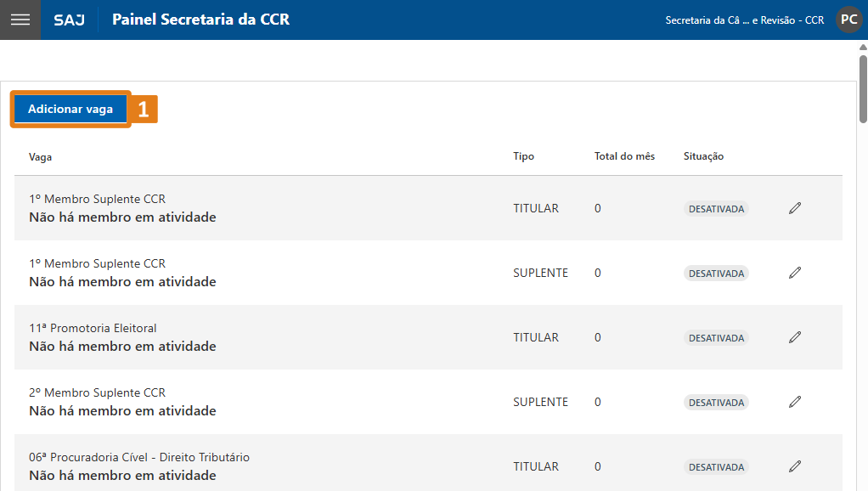This screenshot has width=868, height=491.
Task: Click the SAJ logo
Action: coord(69,20)
